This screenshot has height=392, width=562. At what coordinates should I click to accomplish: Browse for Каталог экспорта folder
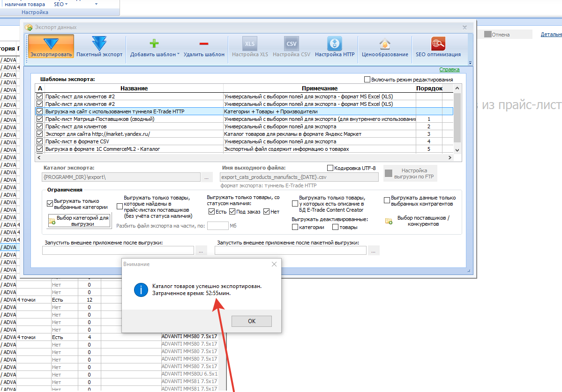pos(206,177)
